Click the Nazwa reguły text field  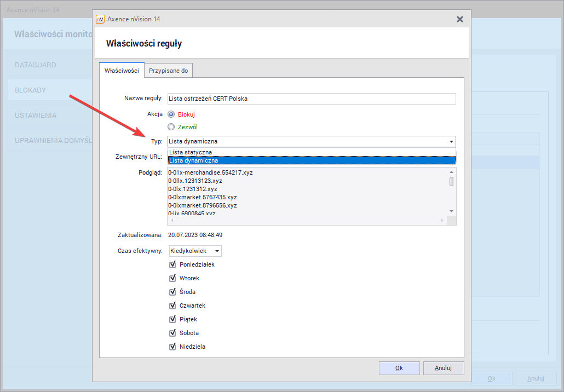pyautogui.click(x=311, y=99)
